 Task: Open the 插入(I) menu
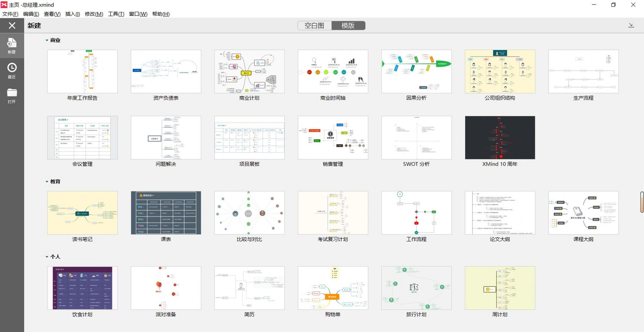(73, 14)
